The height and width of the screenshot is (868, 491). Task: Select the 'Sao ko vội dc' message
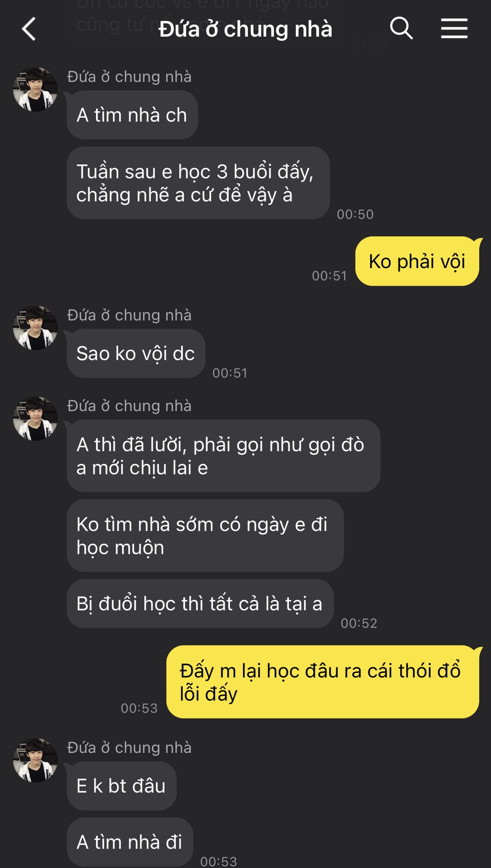136,353
